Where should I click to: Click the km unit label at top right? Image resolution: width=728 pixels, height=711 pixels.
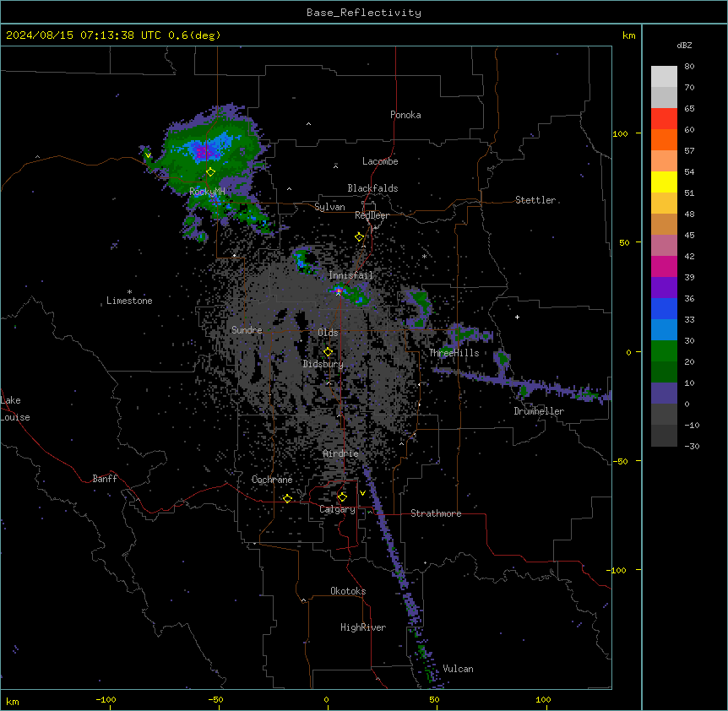tap(629, 35)
